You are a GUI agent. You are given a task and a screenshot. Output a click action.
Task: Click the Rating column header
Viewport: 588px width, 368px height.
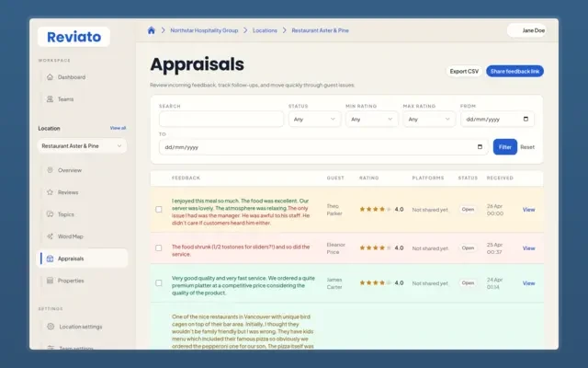pos(369,178)
